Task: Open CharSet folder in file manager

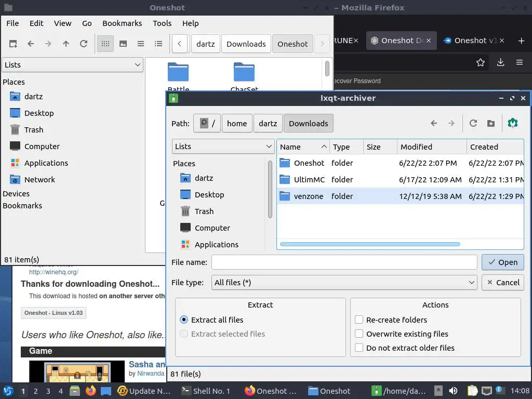Action: 244,77
